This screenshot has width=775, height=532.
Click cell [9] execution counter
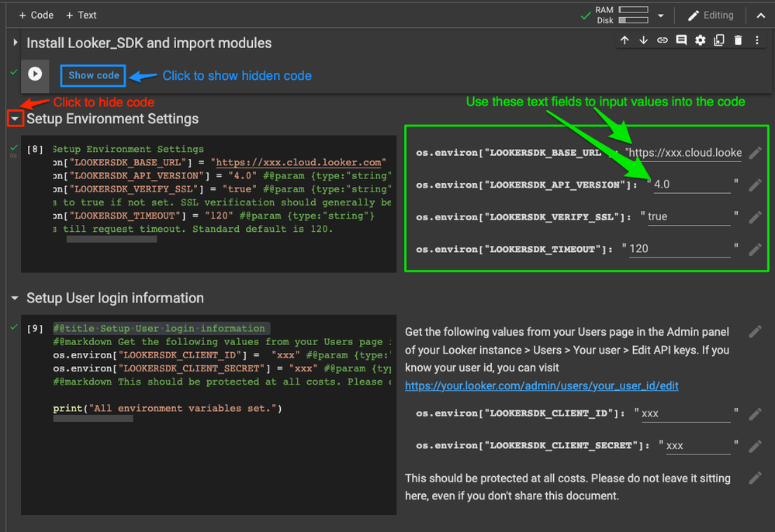tap(35, 329)
